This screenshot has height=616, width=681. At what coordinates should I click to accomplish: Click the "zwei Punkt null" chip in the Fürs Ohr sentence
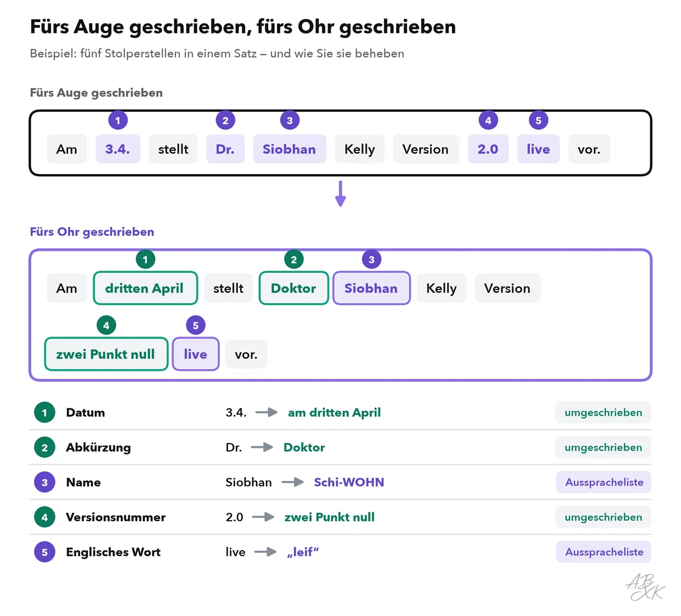(x=106, y=354)
